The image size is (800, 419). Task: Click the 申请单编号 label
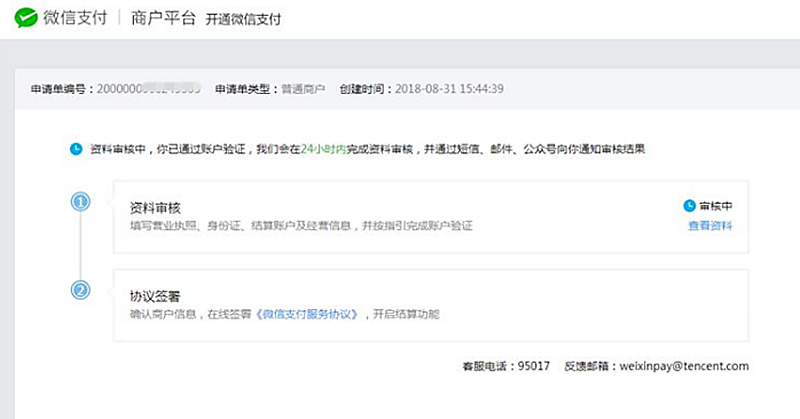[x=58, y=89]
